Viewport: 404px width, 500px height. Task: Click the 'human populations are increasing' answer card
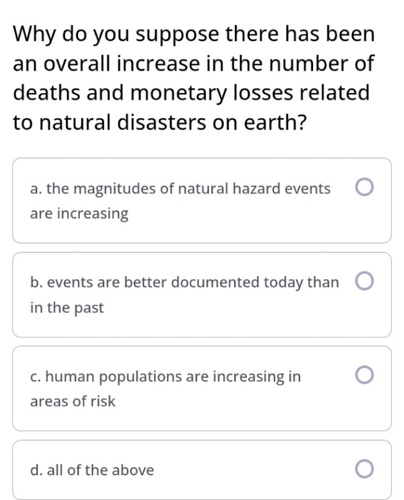[x=202, y=389]
